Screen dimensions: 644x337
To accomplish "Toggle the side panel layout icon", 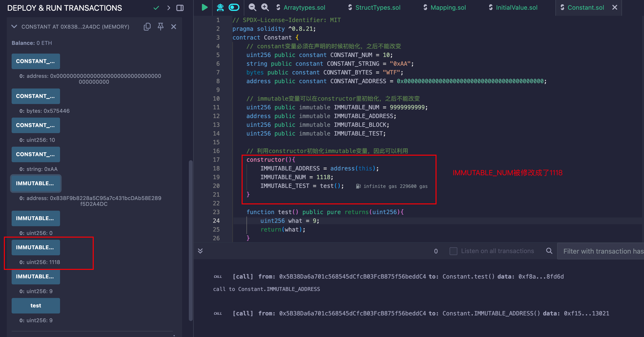I will tap(180, 8).
